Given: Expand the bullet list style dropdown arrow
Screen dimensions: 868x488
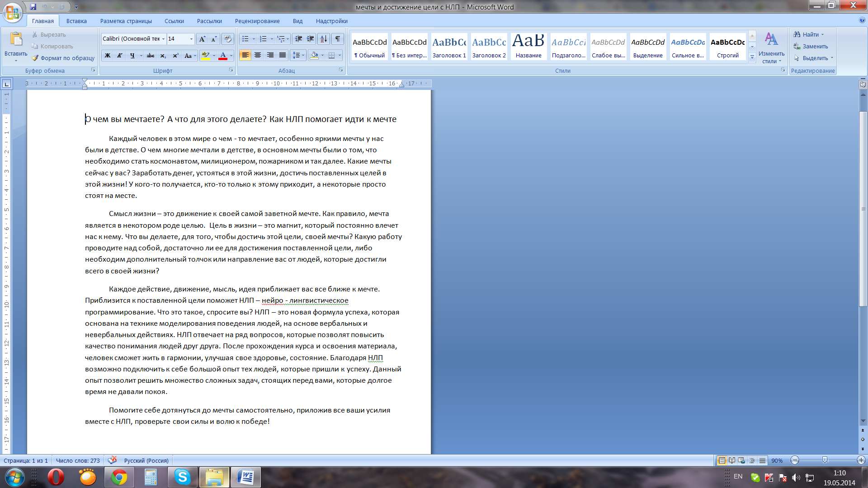Looking at the screenshot, I should tap(254, 39).
